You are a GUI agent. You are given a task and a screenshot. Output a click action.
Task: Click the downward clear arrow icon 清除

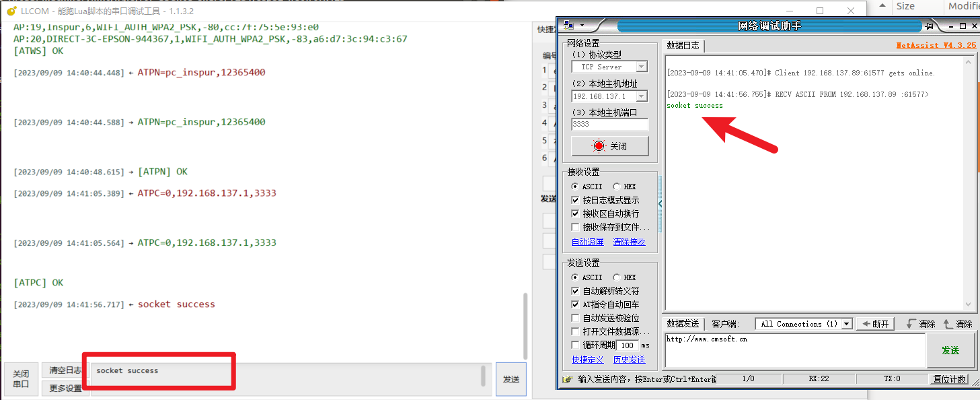pos(911,324)
